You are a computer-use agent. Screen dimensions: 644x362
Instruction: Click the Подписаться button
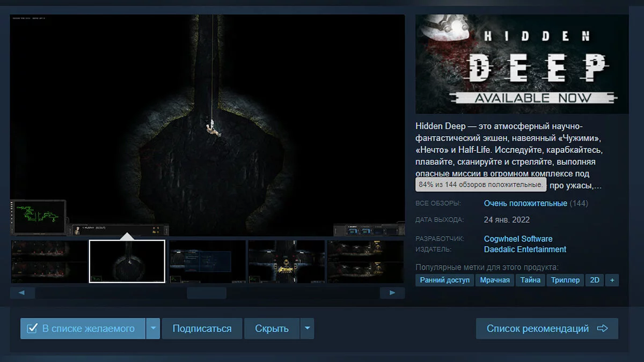pos(202,329)
